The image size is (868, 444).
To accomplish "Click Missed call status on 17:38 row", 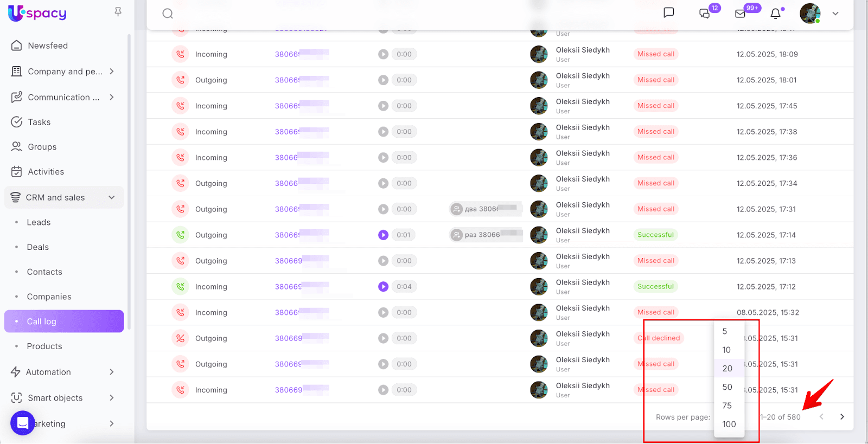I will point(656,132).
